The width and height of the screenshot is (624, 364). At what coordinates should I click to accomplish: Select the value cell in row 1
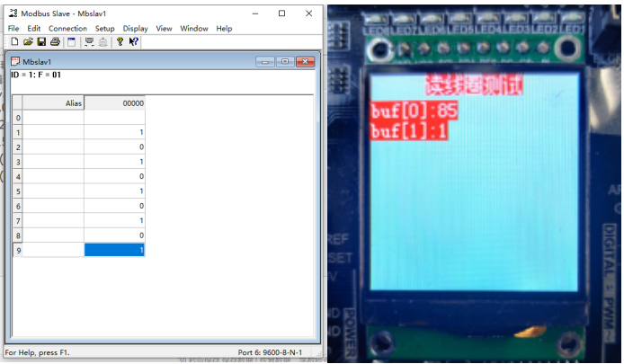click(114, 132)
